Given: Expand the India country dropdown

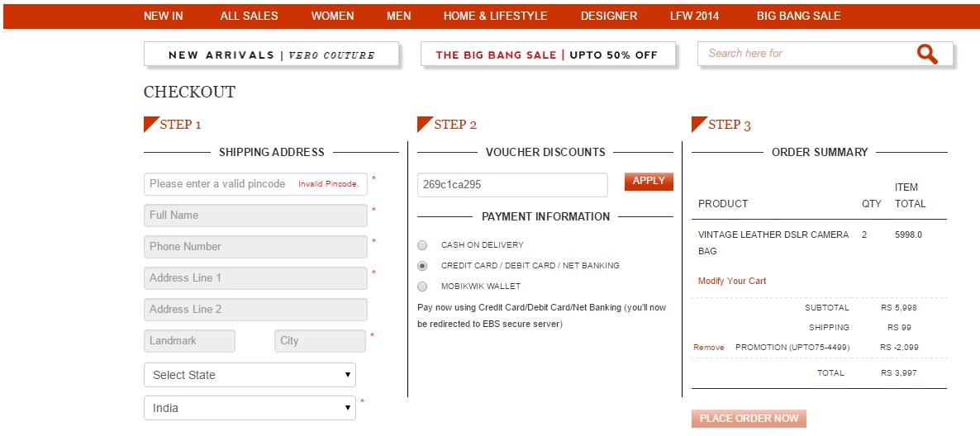Looking at the screenshot, I should (x=250, y=408).
